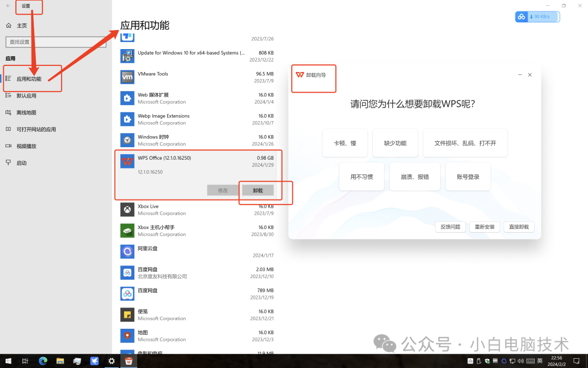Click the 96.5 MB size for VMware Tools
The image size is (588, 368).
(x=265, y=74)
